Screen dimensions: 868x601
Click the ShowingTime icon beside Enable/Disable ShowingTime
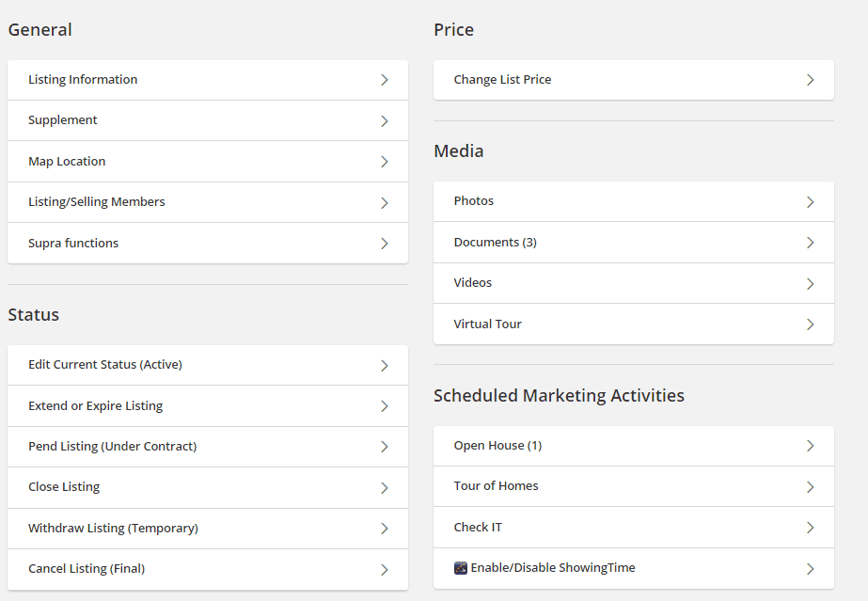point(461,568)
